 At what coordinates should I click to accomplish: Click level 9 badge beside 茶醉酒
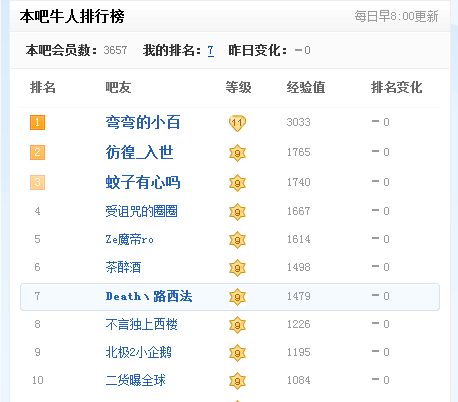point(237,268)
